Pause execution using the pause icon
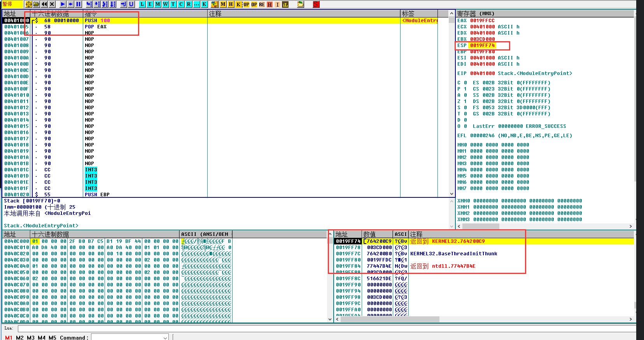Viewport: 644px width, 340px height. click(79, 4)
